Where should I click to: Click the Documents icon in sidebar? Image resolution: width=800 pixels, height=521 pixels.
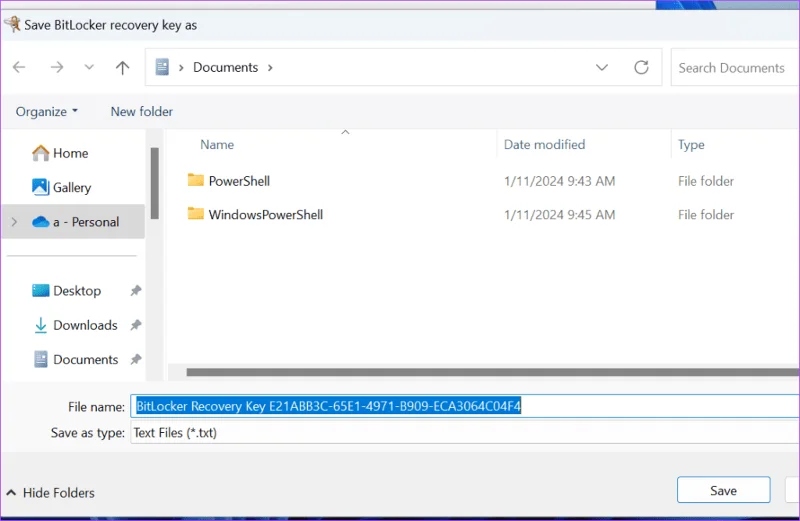coord(41,359)
